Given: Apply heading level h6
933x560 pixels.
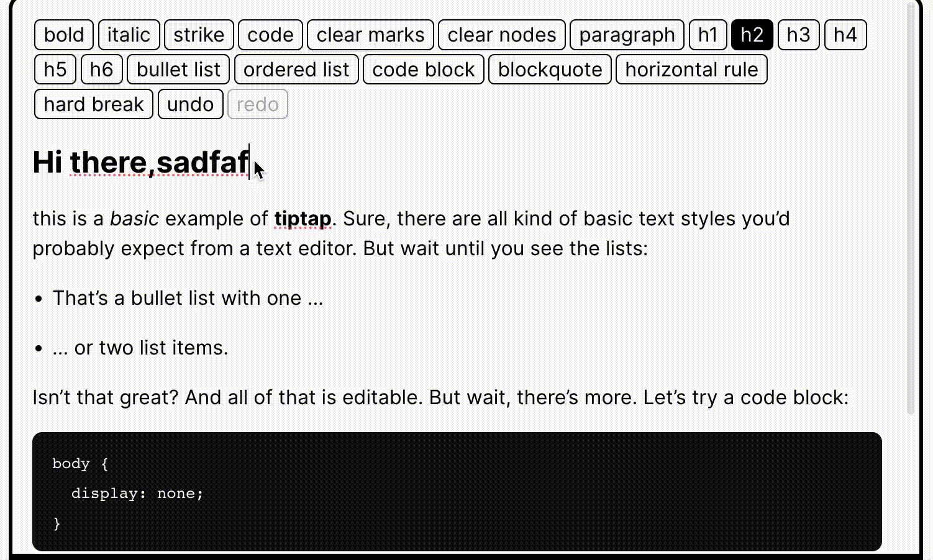Looking at the screenshot, I should coord(101,69).
